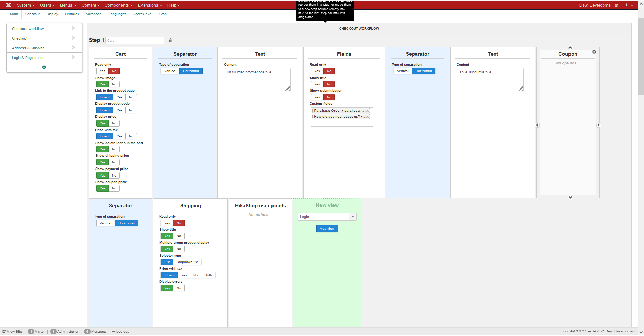The image size is (644, 336).
Task: Click the Checkout workflow chevron arrow
Action: [73, 28]
